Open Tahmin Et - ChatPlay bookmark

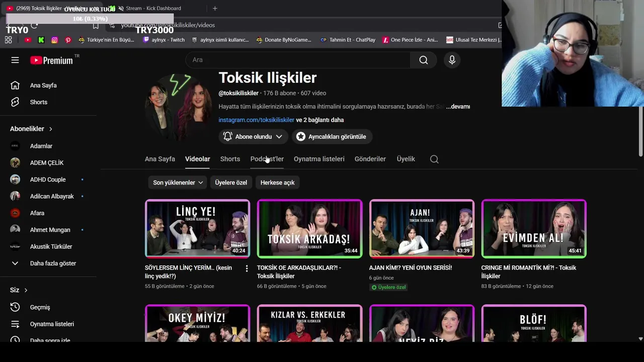coord(348,40)
